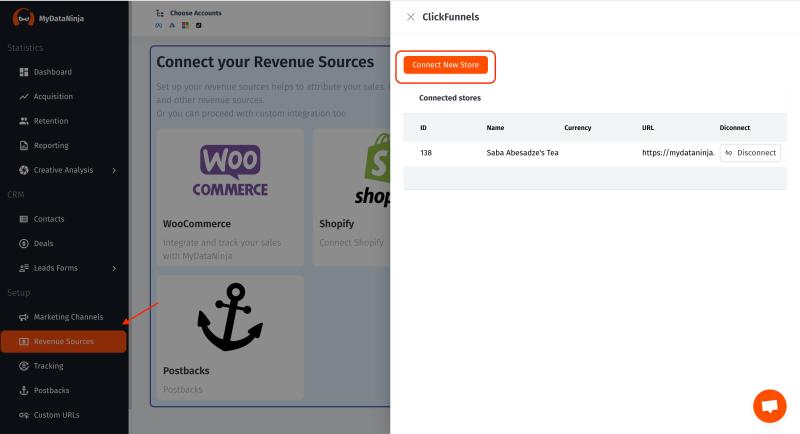Click the Microsoft account icon under Choose Accounts
The height and width of the screenshot is (434, 800).
coord(185,25)
